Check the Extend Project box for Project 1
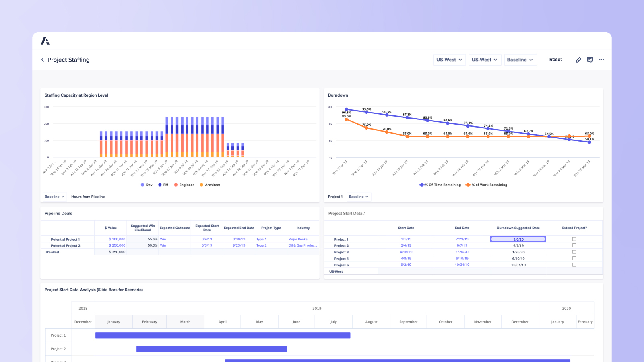644x362 pixels. [x=574, y=239]
